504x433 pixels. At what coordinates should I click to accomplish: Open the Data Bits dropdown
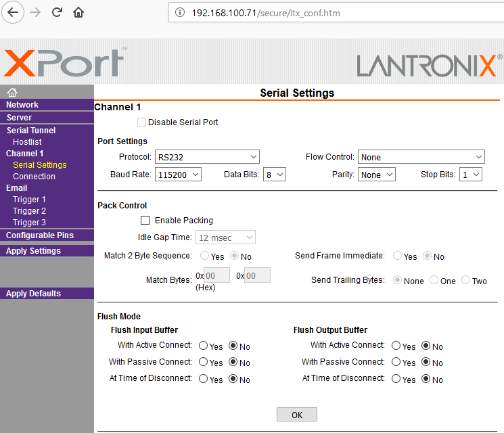275,175
